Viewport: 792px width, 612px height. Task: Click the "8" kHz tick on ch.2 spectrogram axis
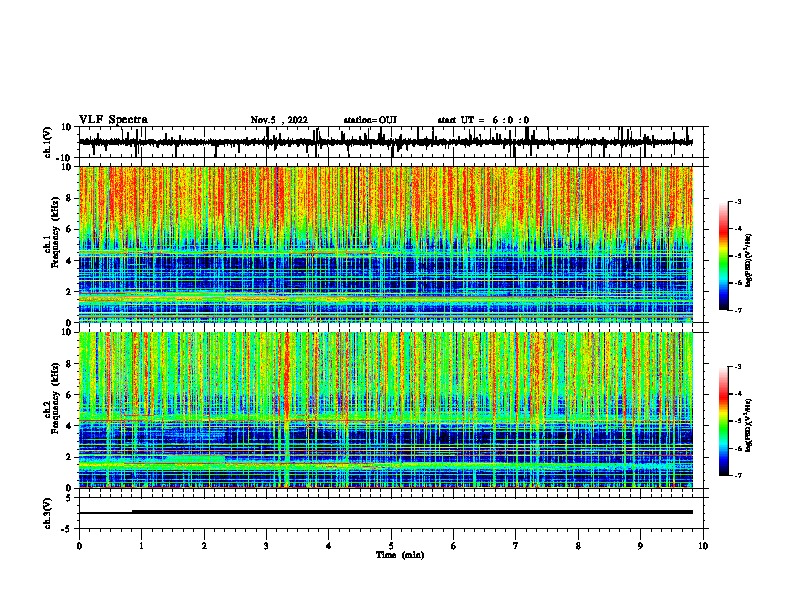(x=69, y=364)
